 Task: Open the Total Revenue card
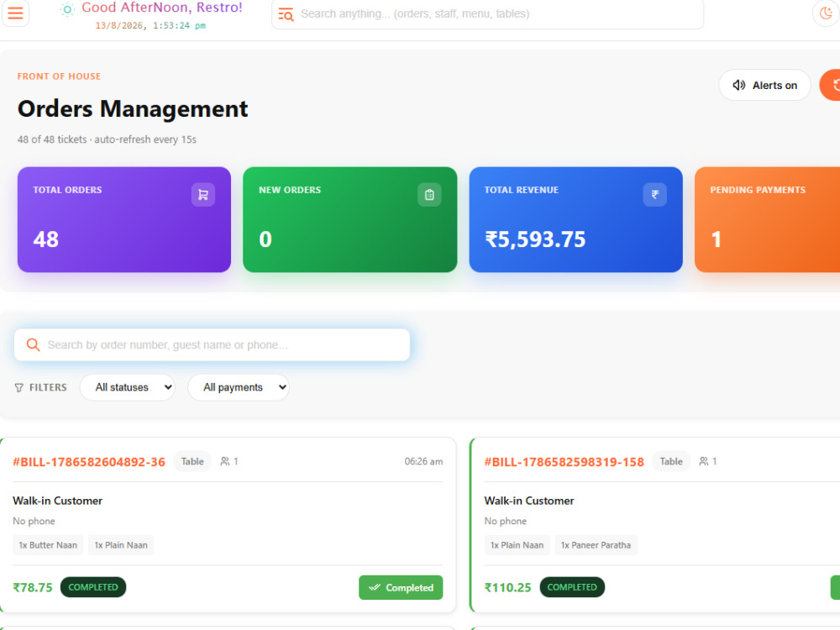point(576,219)
